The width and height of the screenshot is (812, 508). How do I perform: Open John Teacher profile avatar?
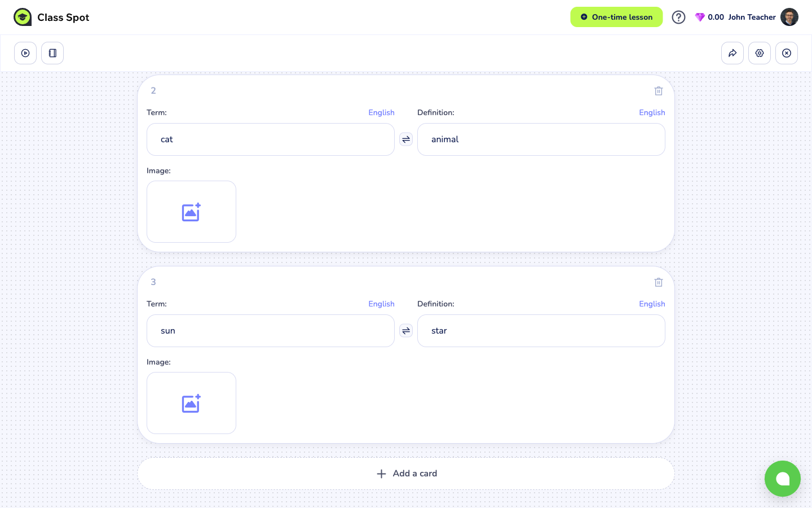789,17
